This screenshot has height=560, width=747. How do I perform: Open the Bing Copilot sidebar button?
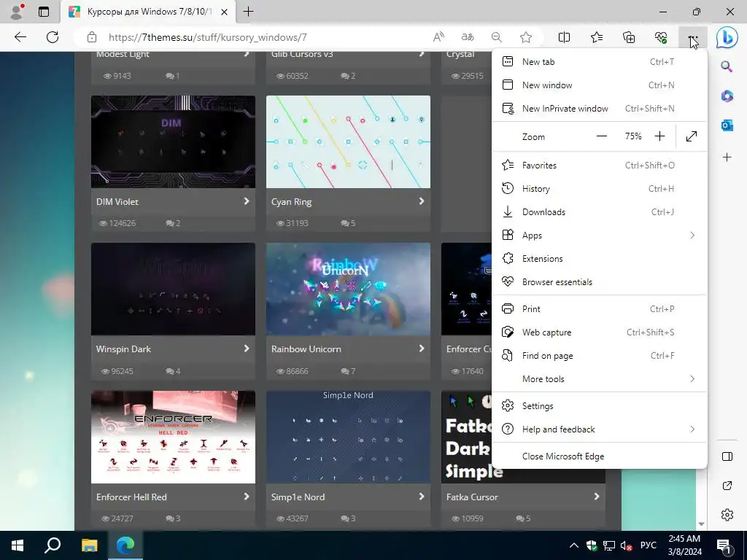(x=727, y=38)
